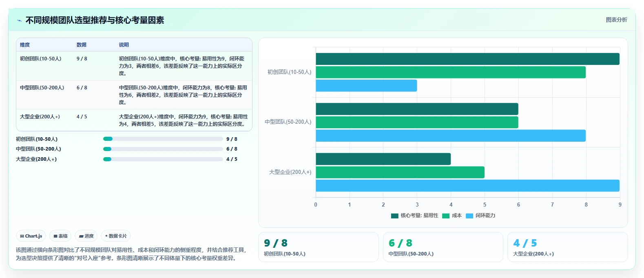The height and width of the screenshot is (278, 644).
Task: Select the 进度 tag
Action: pos(86,236)
